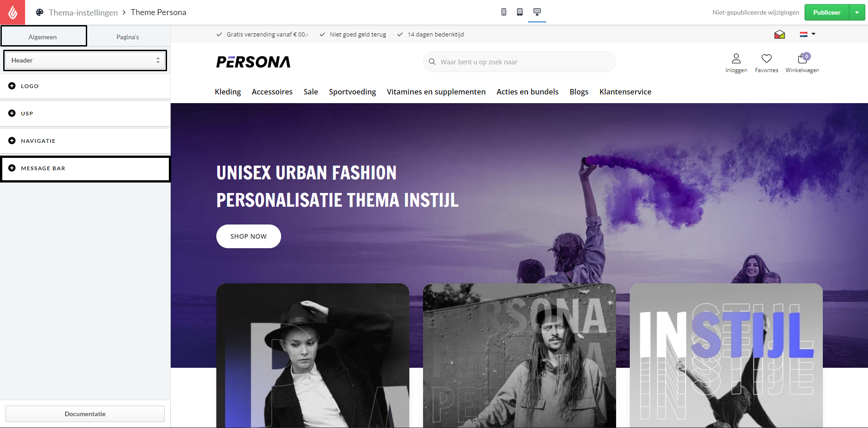
Task: Open the language flag dropdown
Action: coord(807,34)
